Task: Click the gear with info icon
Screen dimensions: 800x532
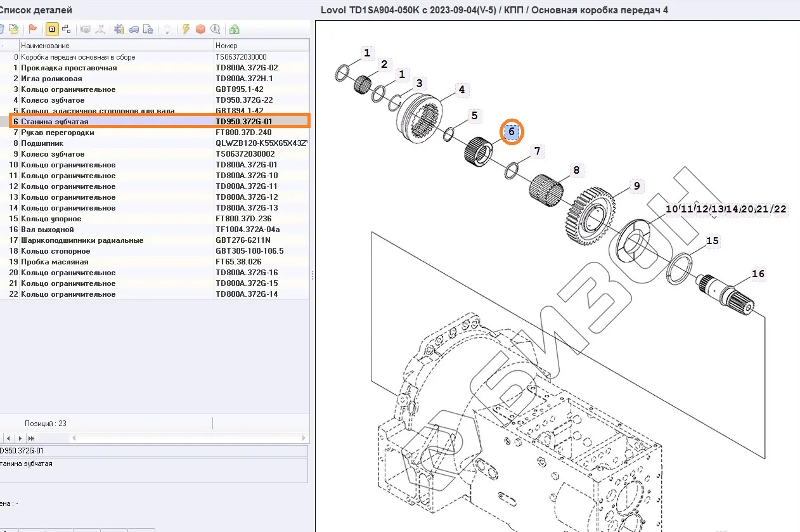Action: tap(119, 29)
